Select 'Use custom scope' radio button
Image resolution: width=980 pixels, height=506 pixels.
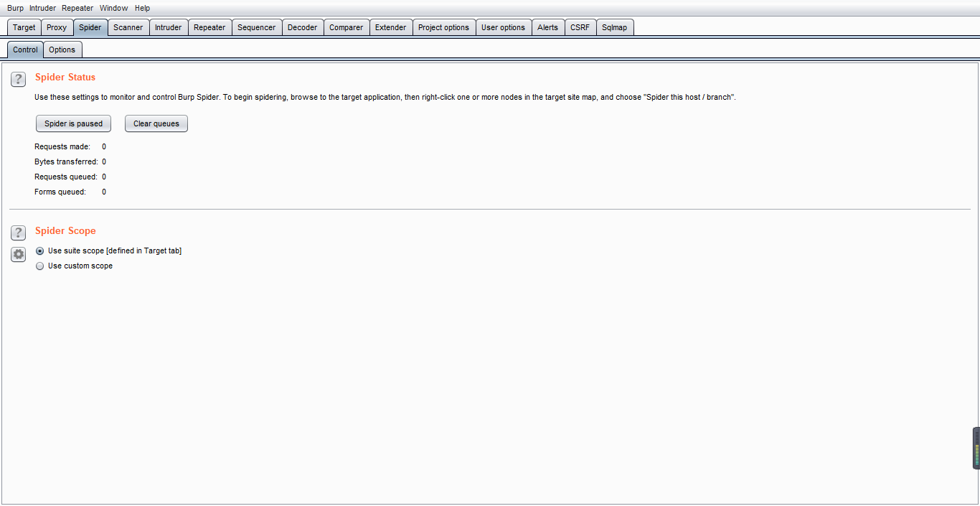tap(40, 266)
